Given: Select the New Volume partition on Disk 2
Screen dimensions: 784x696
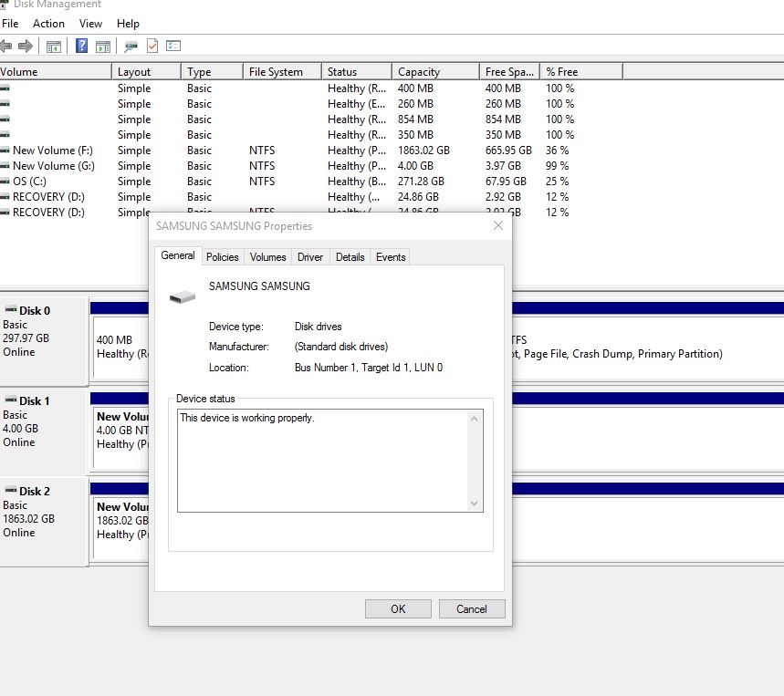Looking at the screenshot, I should point(121,528).
